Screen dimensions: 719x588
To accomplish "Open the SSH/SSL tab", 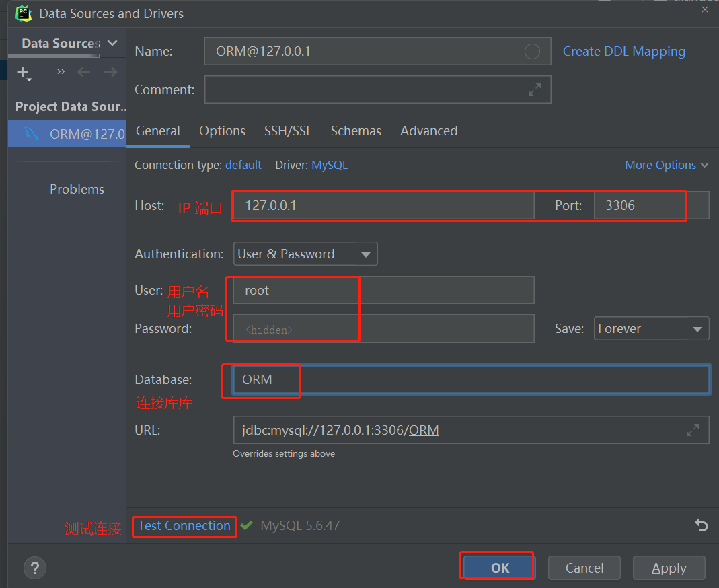I will click(x=288, y=131).
